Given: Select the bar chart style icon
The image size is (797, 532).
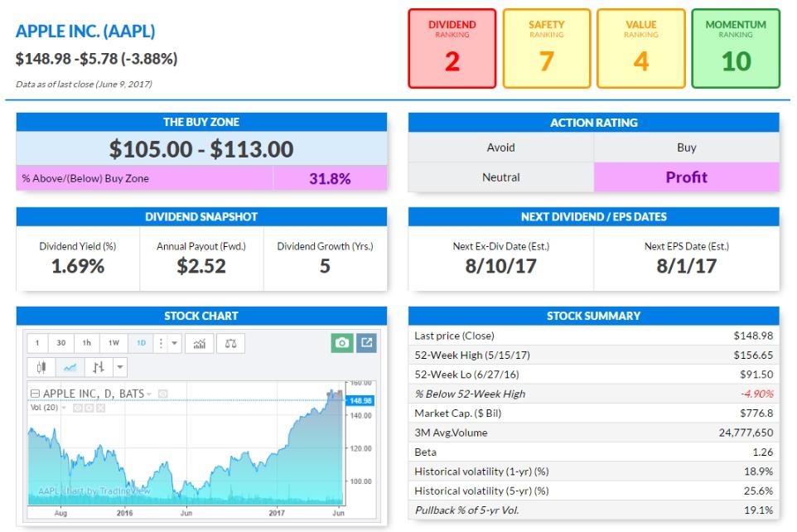Looking at the screenshot, I should click(x=98, y=367).
